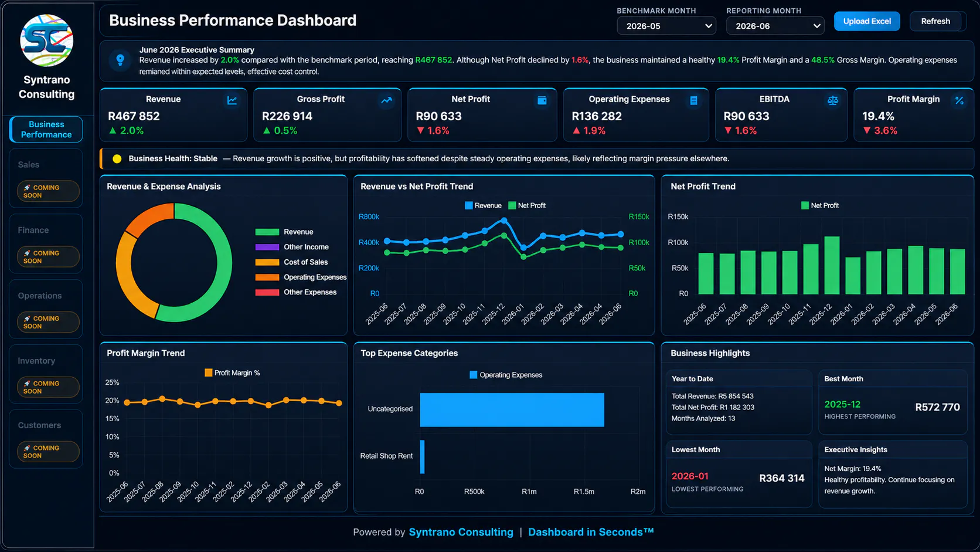The image size is (980, 552).
Task: Click the Gross Profit value R226 914
Action: tap(287, 116)
